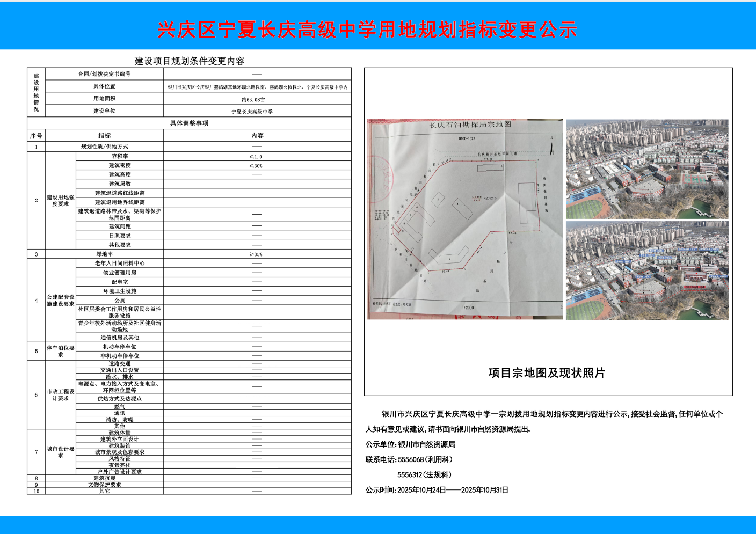Viewport: 756px width, 534px height.
Task: Click the 建设项目规划条件变更内容 table heading
Action: pyautogui.click(x=189, y=61)
